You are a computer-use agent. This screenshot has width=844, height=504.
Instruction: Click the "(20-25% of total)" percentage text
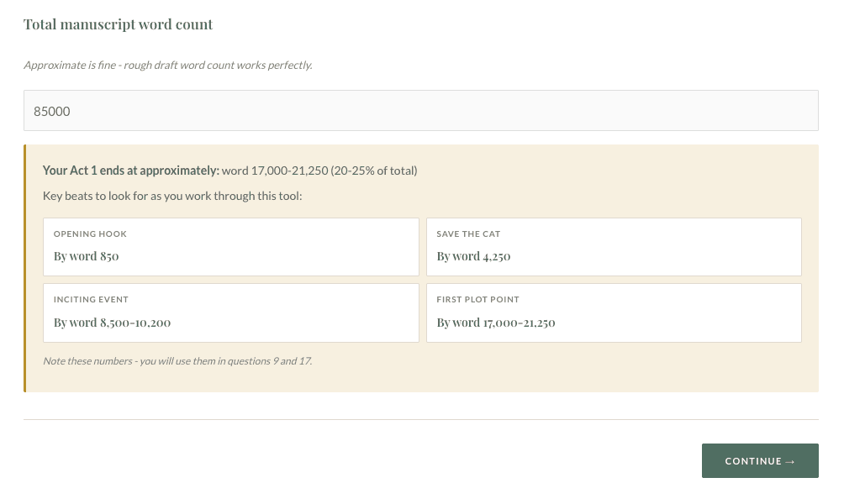coord(373,171)
